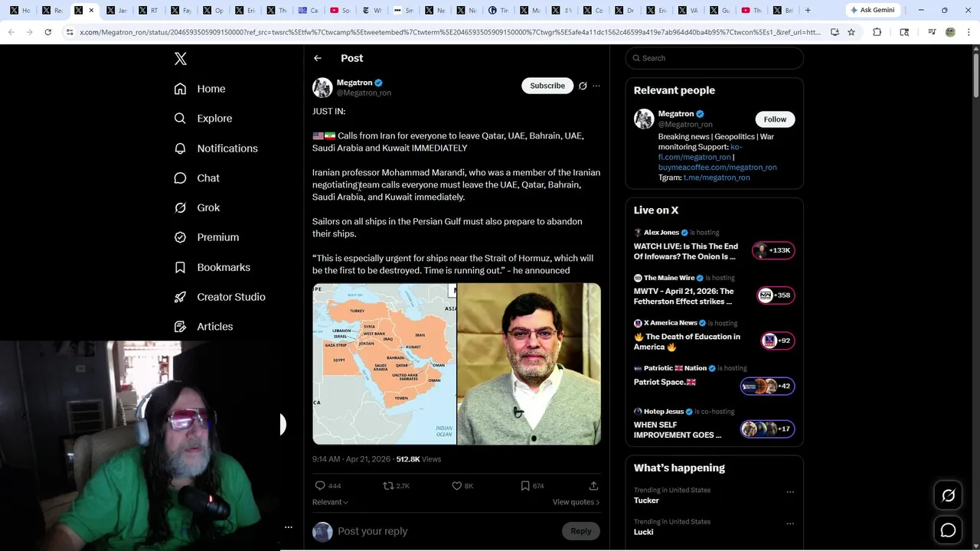The image size is (980, 551).
Task: Open the t.me/megatron_ron Telegram link
Action: [717, 178]
